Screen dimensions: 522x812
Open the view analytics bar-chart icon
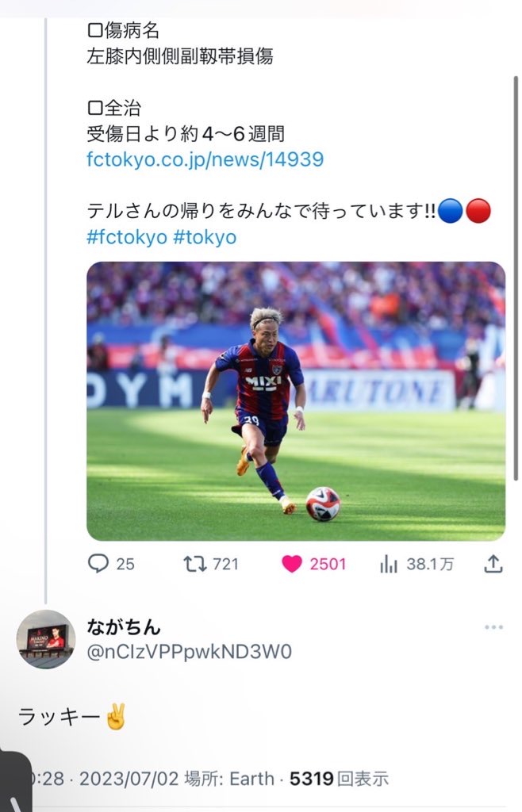(389, 564)
